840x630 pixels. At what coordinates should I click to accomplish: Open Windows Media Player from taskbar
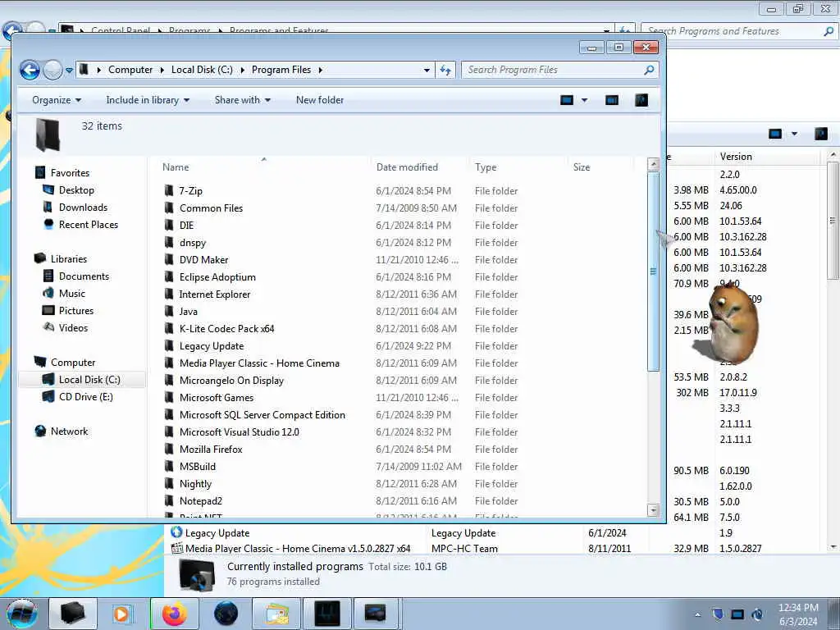coord(121,614)
